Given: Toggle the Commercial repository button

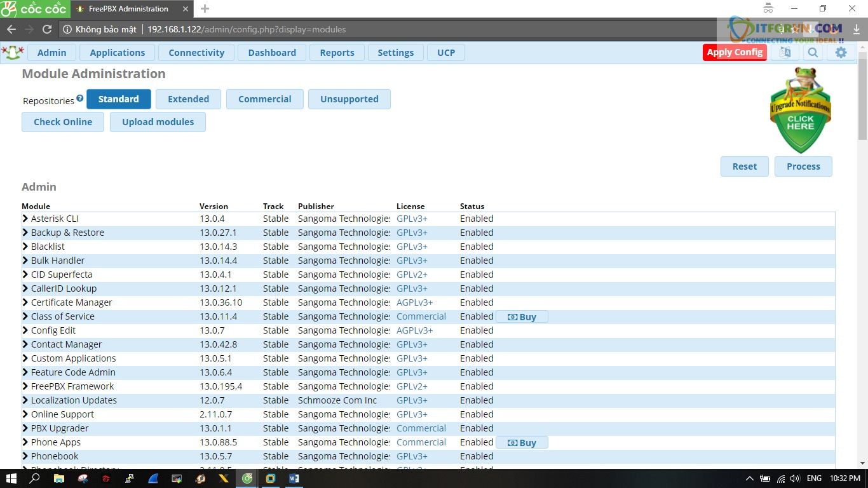Looking at the screenshot, I should 264,99.
